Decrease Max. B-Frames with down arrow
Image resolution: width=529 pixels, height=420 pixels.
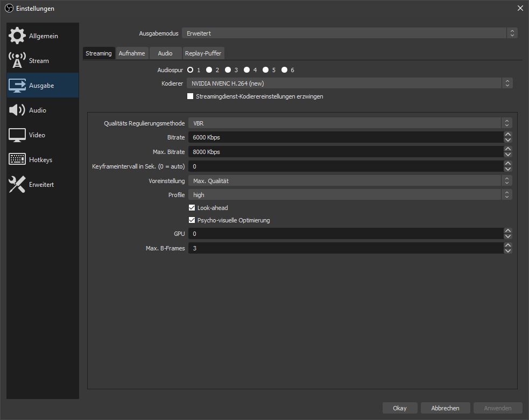(x=508, y=251)
